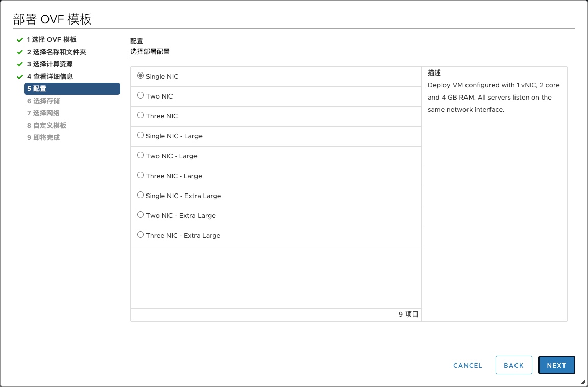Click the dialog resize grip corner

click(583, 382)
